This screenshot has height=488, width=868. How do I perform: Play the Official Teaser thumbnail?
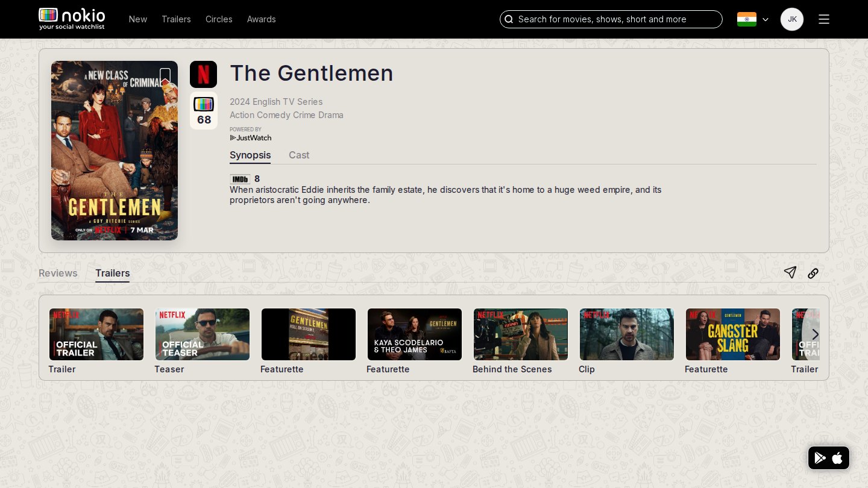(x=203, y=334)
